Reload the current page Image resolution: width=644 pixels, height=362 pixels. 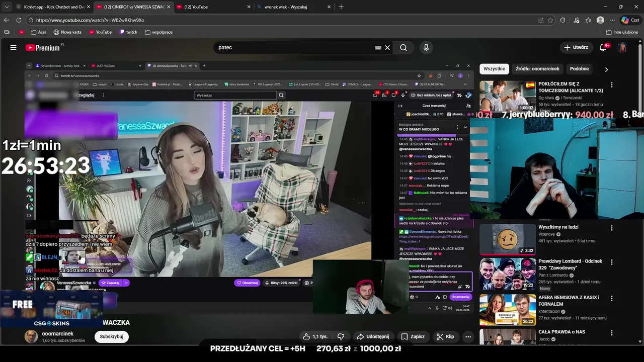[19, 20]
